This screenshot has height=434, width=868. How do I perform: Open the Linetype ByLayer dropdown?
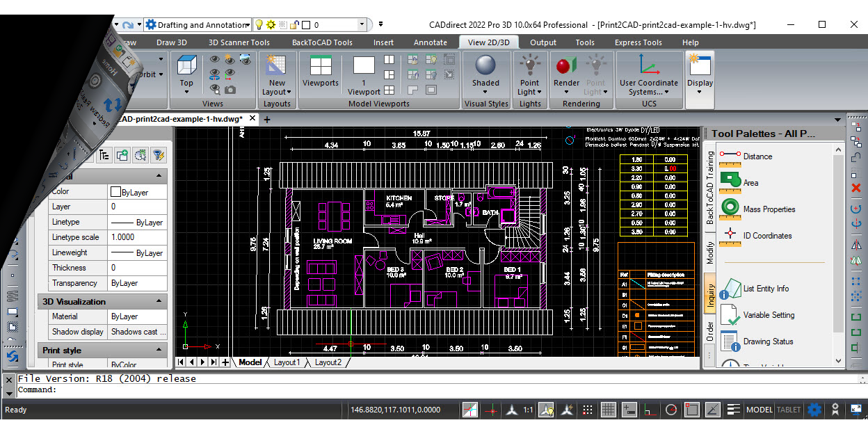137,223
